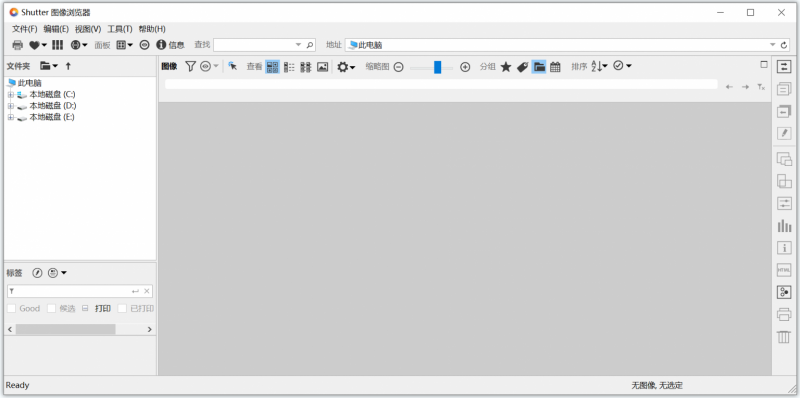Click the filter funnel icon in image toolbar
Screen dimensions: 800x398
point(190,66)
